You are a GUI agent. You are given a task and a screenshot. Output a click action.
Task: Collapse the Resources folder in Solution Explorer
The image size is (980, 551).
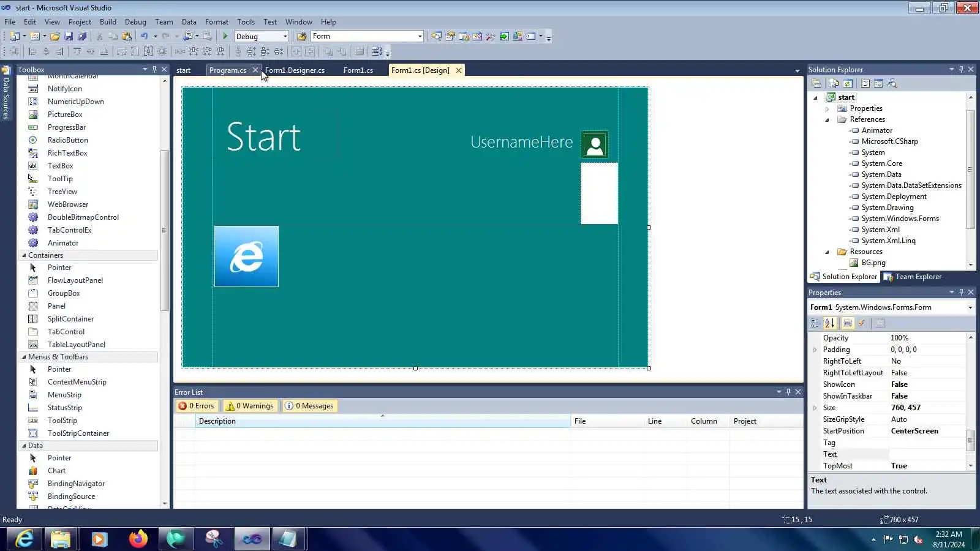click(827, 252)
